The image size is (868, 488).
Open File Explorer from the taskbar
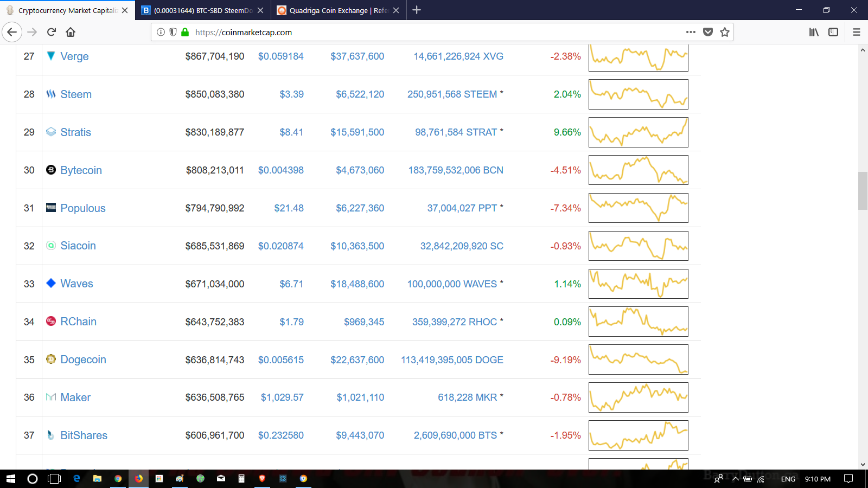[x=97, y=479]
